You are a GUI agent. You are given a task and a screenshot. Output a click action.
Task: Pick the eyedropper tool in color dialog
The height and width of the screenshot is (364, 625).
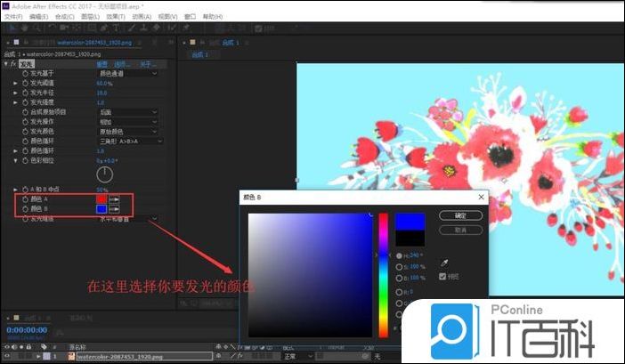(x=444, y=263)
